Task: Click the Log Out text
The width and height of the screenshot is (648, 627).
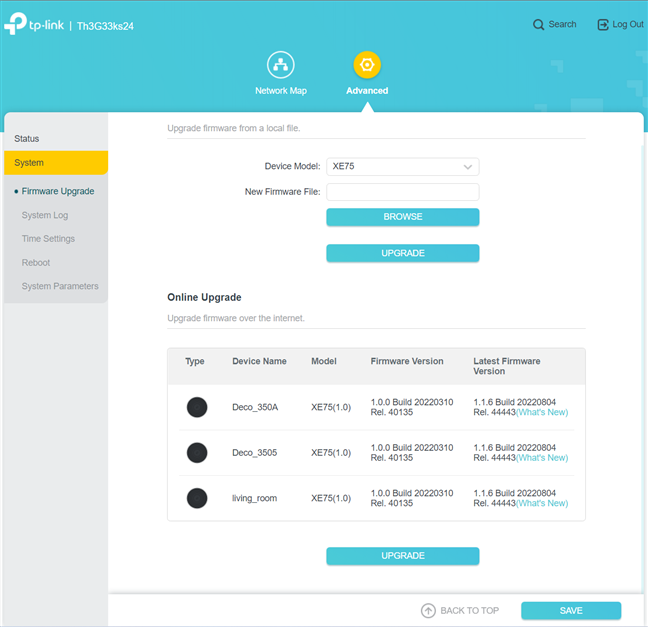Action: (628, 24)
